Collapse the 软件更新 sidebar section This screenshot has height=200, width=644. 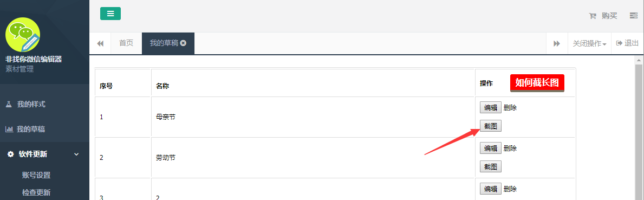point(44,154)
